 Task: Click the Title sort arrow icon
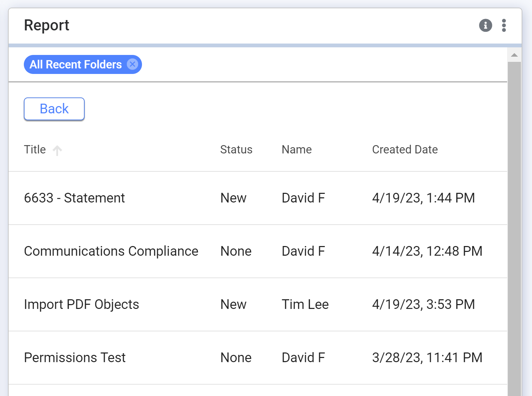coord(57,150)
